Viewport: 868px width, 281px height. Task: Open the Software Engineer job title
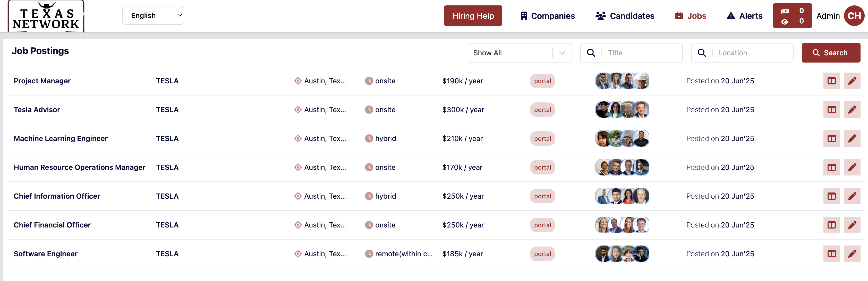coord(46,254)
